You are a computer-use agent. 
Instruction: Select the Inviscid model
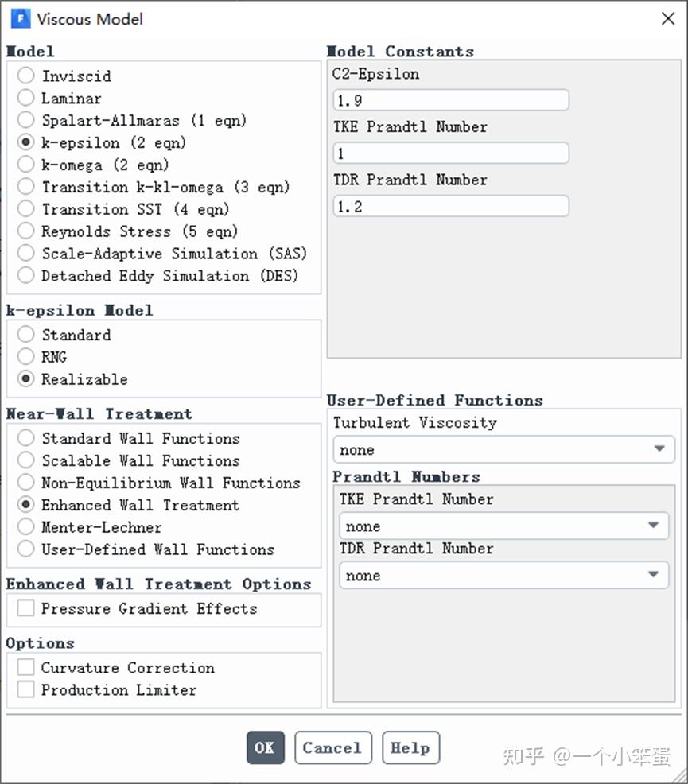click(x=26, y=76)
